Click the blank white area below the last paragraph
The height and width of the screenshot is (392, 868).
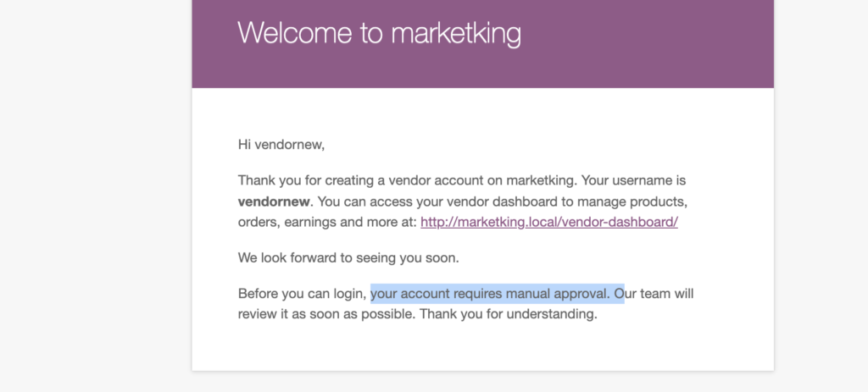point(482,347)
